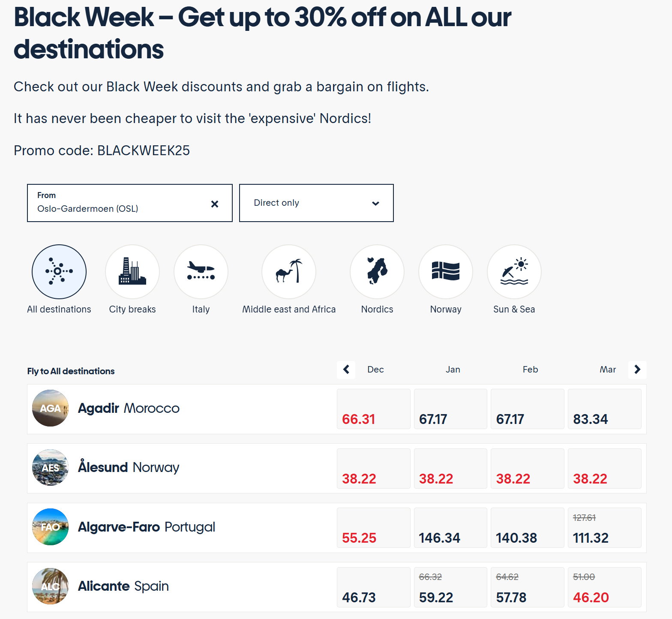Choose the Norway flag icon
Image resolution: width=672 pixels, height=619 pixels.
tap(446, 272)
